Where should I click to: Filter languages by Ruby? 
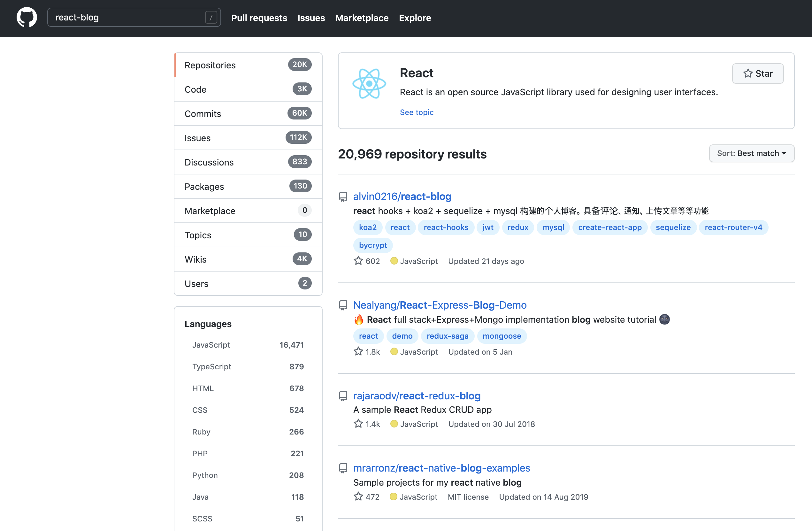[x=248, y=432]
